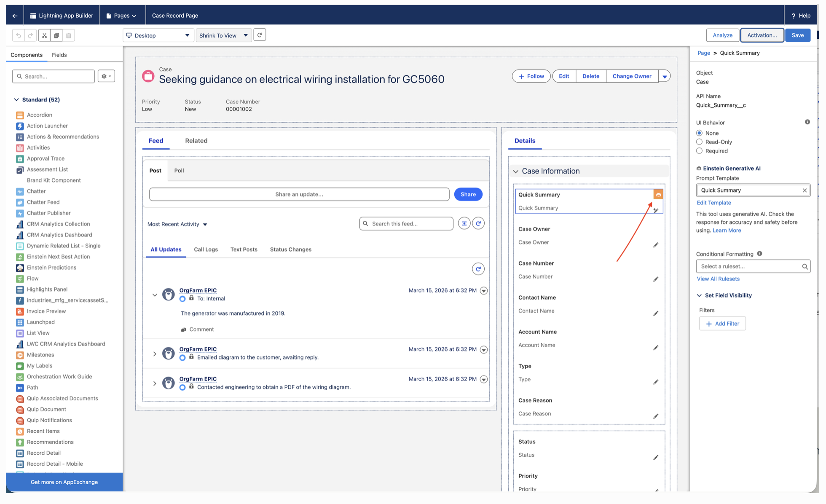The image size is (826, 504).
Task: Click the feed filter icon
Action: tap(464, 223)
